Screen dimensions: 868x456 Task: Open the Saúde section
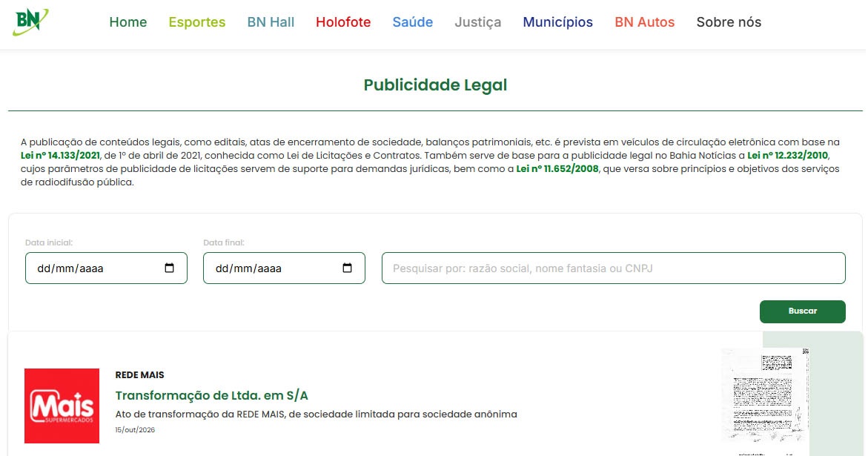tap(412, 22)
